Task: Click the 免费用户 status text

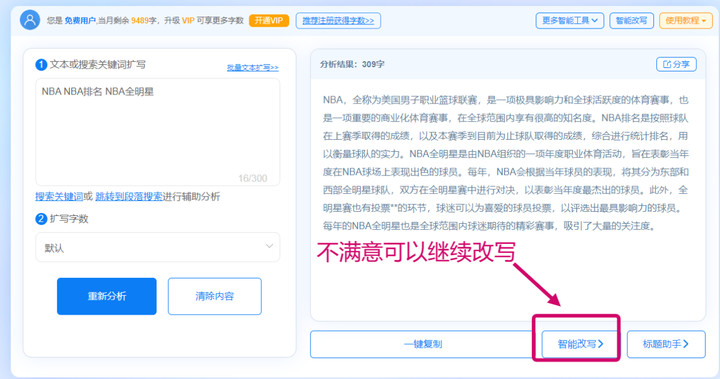Action: 80,21
